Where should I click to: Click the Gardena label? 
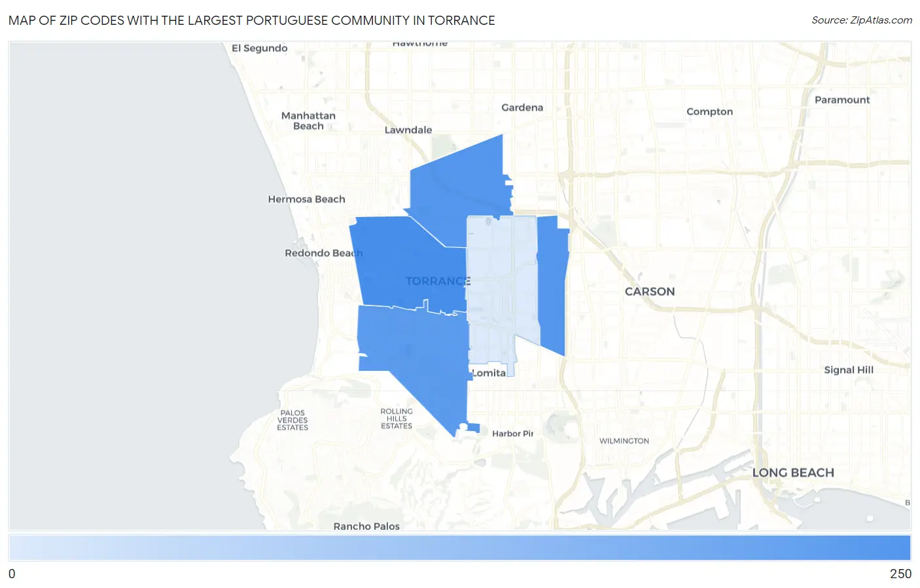pyautogui.click(x=522, y=107)
